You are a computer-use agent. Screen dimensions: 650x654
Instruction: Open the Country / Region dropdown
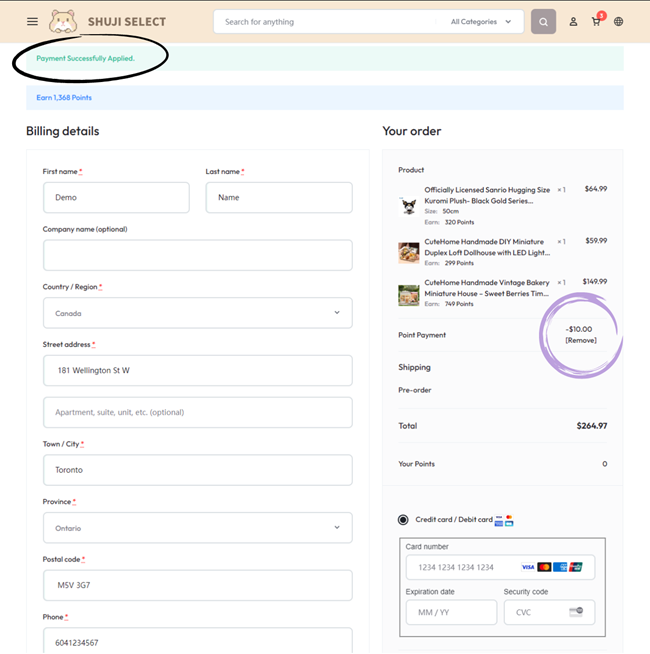coord(198,313)
